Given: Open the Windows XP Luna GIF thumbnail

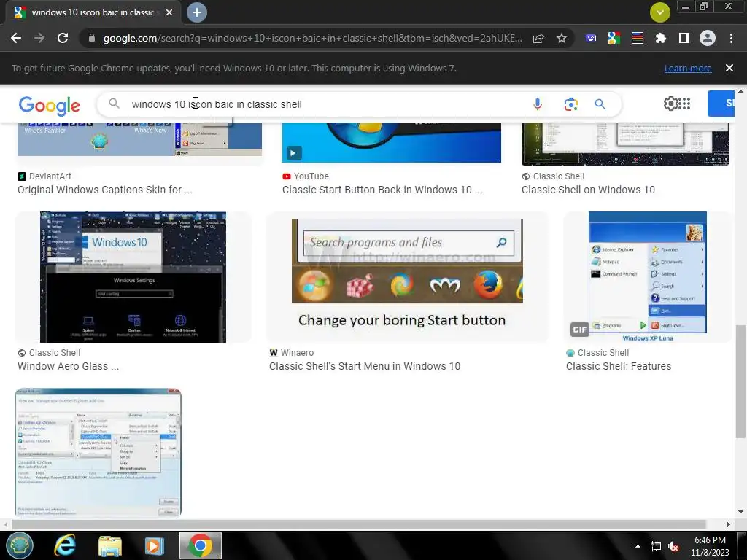Looking at the screenshot, I should pos(648,277).
